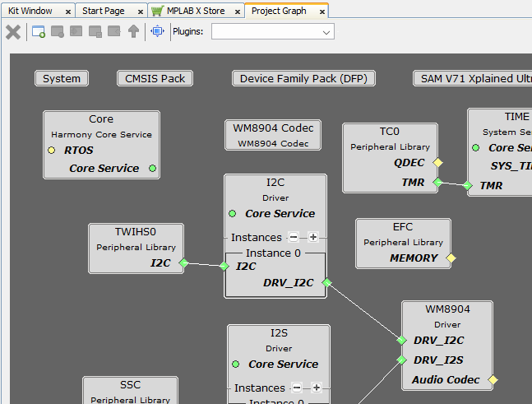
Task: Close the Project Graph tab
Action: [x=322, y=12]
